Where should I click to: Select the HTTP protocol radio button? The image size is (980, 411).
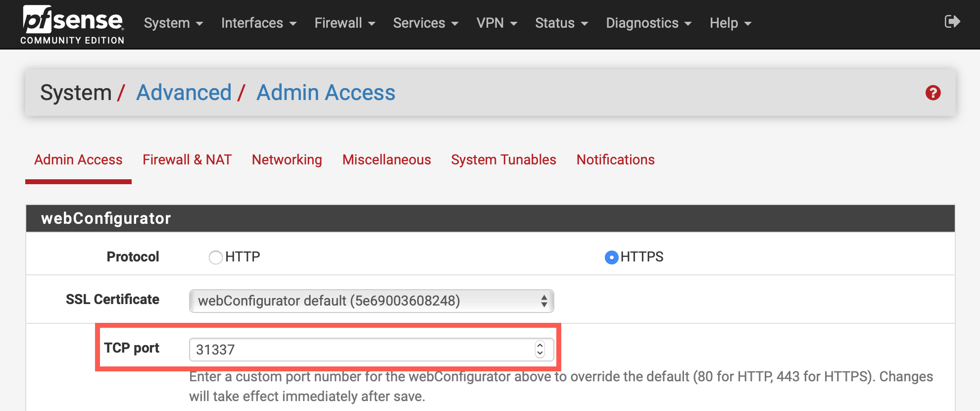pos(216,257)
